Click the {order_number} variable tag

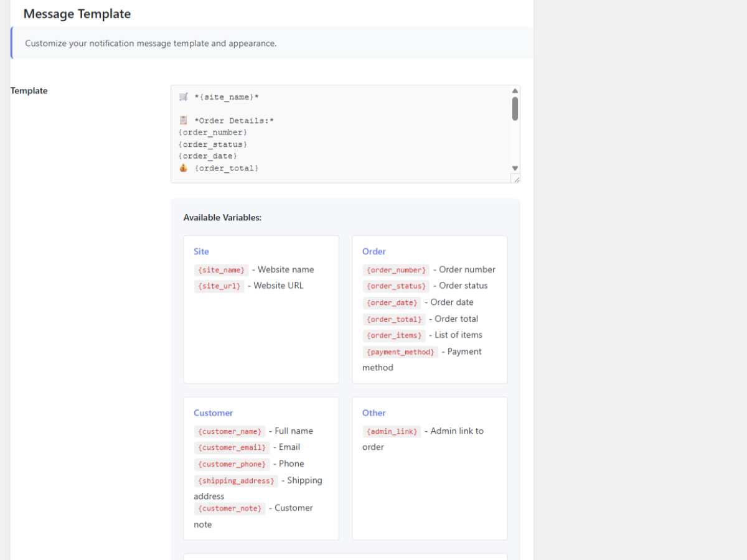(x=396, y=270)
